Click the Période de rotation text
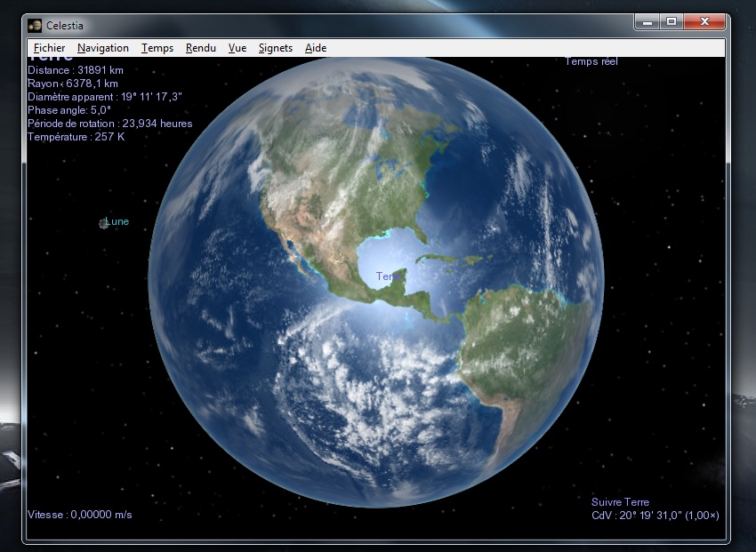Image resolution: width=756 pixels, height=552 pixels. [110, 124]
